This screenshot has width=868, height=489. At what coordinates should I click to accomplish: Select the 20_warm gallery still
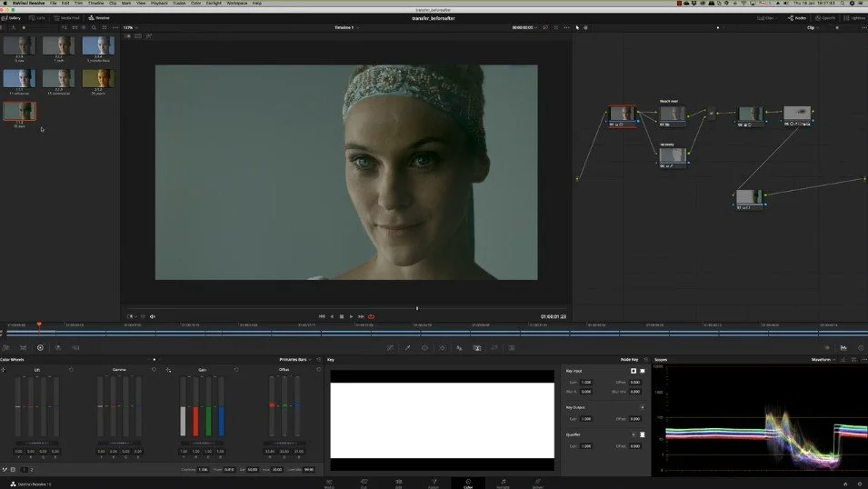98,81
